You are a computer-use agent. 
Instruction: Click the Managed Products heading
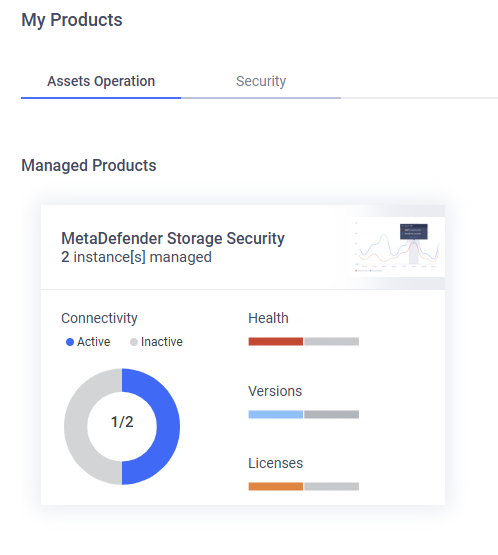(89, 165)
